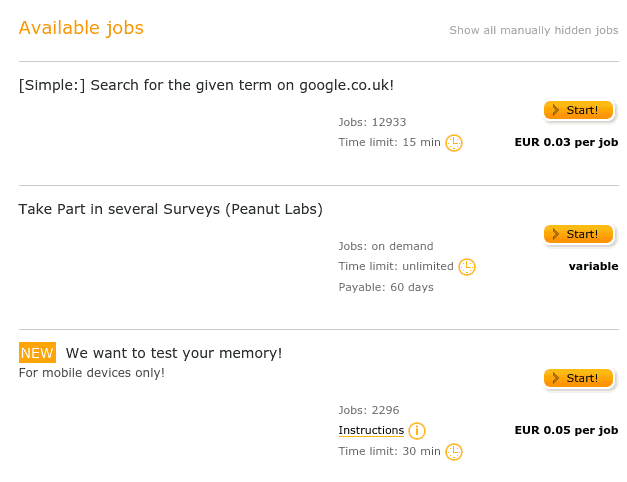Click the 'EUR 0.05 per job' price
This screenshot has width=627, height=482.
[566, 430]
